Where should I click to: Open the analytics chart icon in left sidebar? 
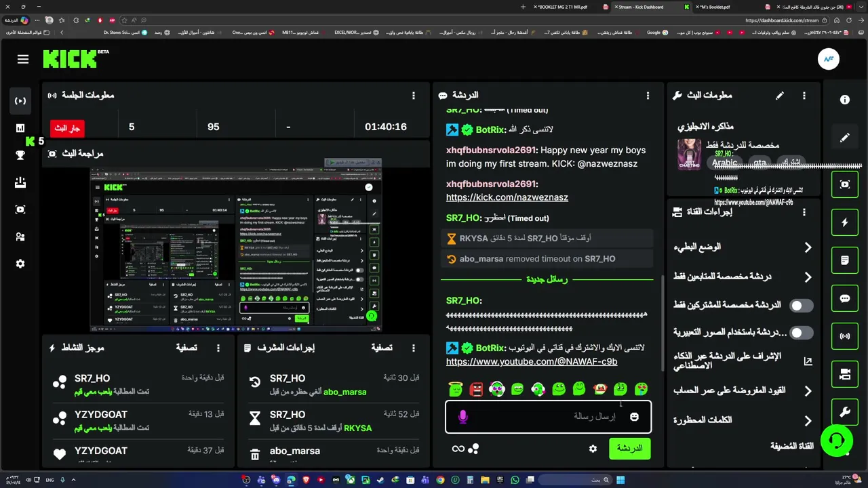[20, 128]
